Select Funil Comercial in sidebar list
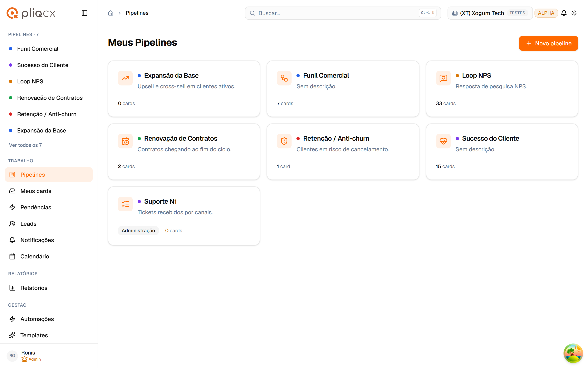This screenshot has width=588, height=368. click(49, 49)
